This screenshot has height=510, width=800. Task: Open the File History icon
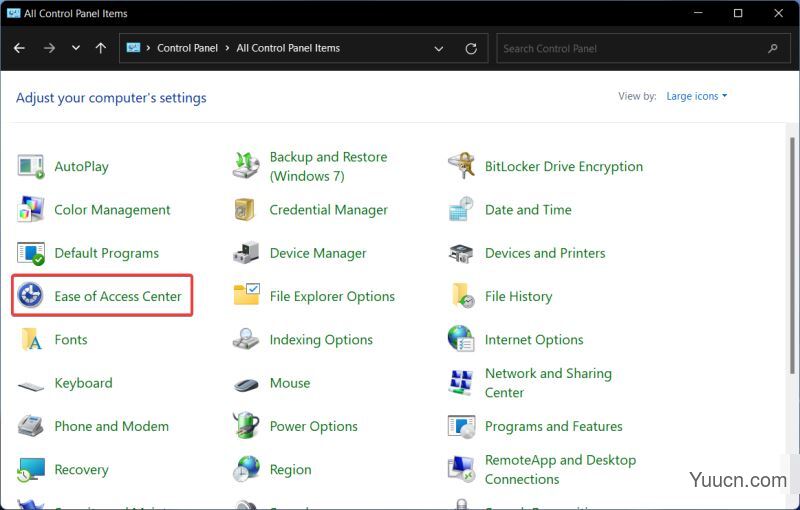pos(463,296)
